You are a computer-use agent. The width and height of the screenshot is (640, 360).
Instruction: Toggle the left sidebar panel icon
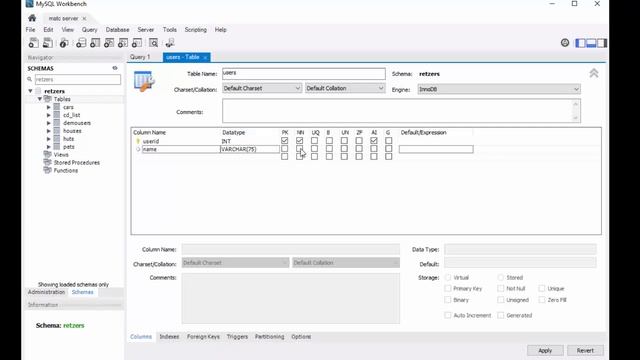point(580,43)
